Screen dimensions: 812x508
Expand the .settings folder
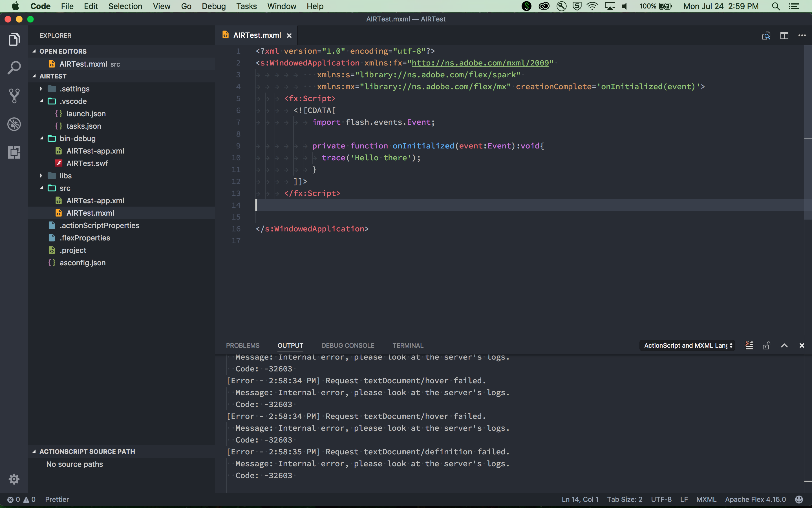[41, 89]
